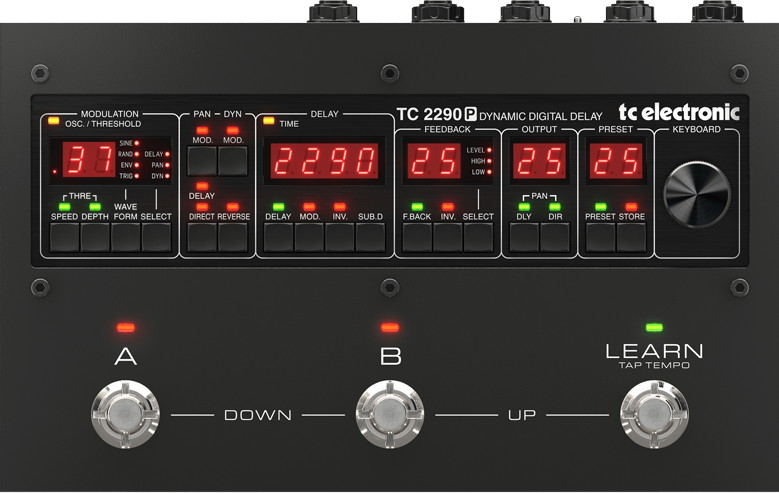Click the Delay time display showing 2290
Image resolution: width=779 pixels, height=493 pixels.
[324, 161]
